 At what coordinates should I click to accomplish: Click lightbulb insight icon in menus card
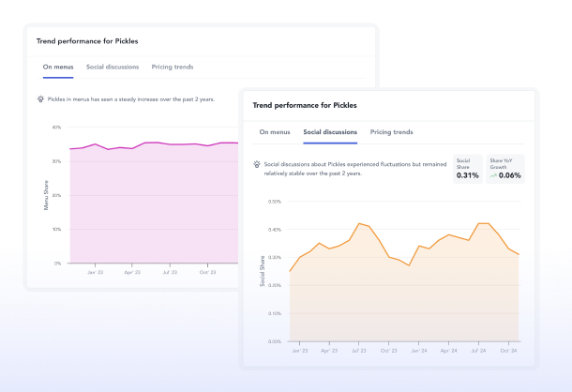[x=40, y=98]
